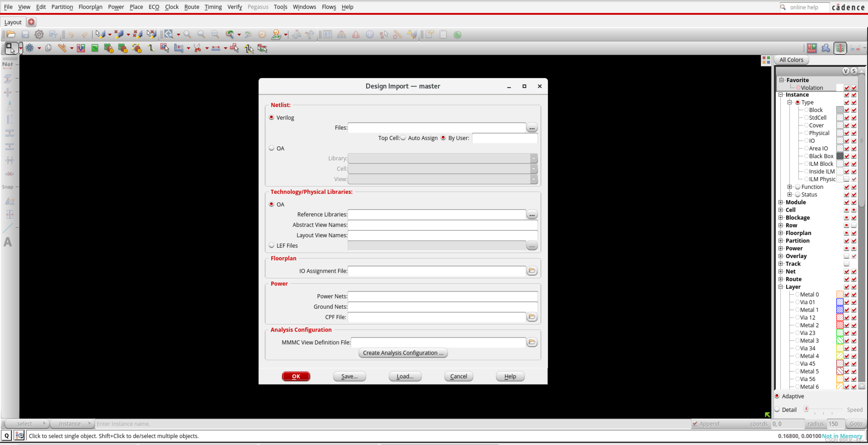
Task: Click the open design folder icon
Action: (11, 34)
